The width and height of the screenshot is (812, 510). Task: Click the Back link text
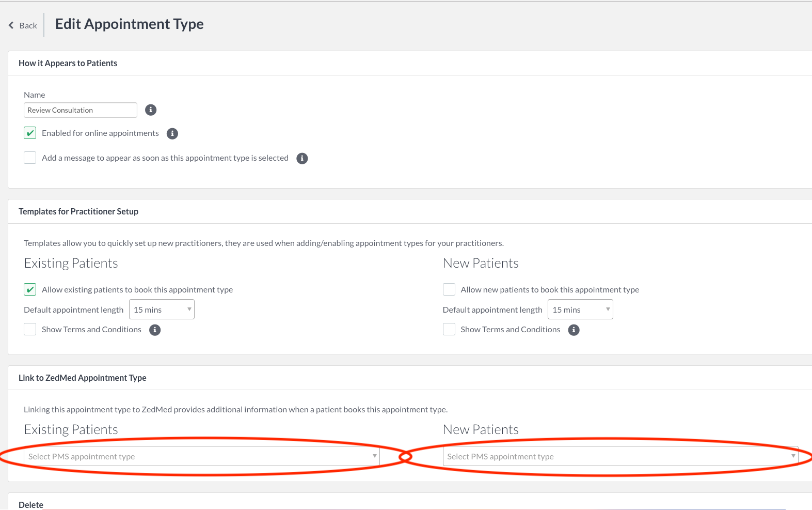(28, 25)
